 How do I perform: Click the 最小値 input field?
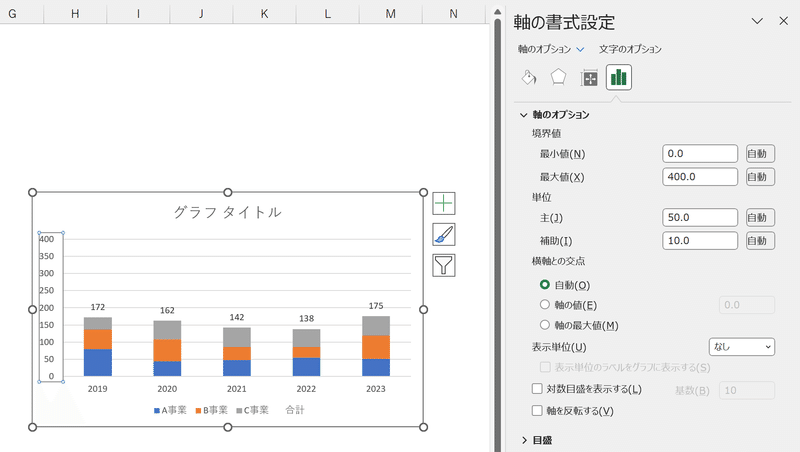tap(699, 154)
